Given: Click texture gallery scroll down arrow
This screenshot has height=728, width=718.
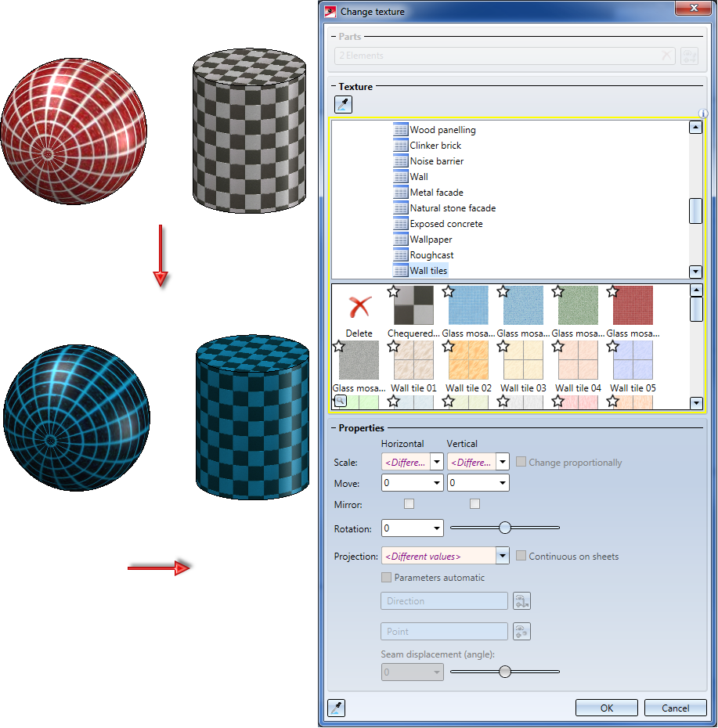Looking at the screenshot, I should click(696, 402).
